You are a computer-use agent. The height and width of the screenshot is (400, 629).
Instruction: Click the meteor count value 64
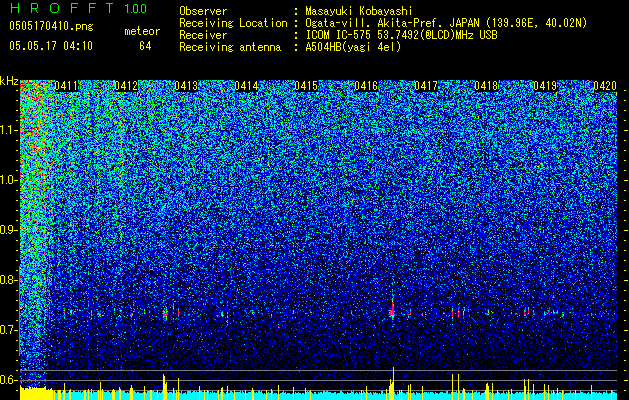(145, 46)
